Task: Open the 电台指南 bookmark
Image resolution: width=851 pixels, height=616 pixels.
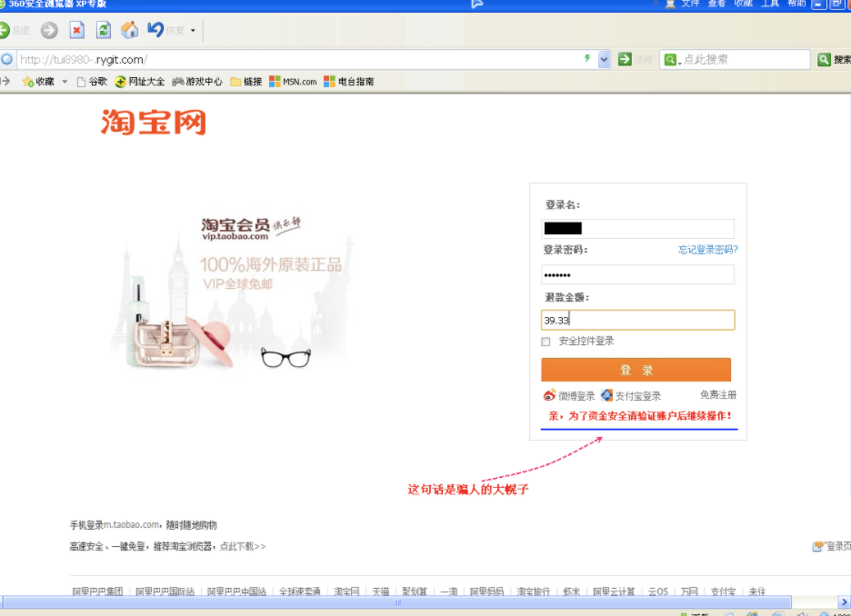Action: point(349,82)
